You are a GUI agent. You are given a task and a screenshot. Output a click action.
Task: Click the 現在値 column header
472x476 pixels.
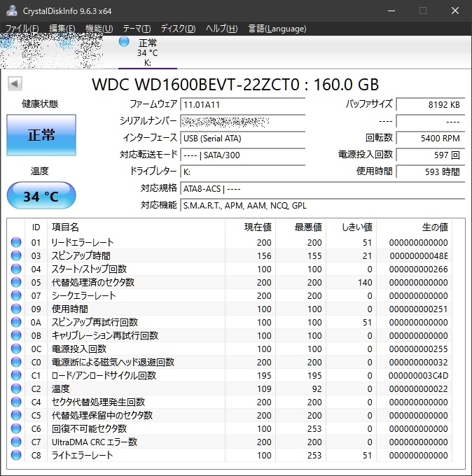(x=250, y=227)
